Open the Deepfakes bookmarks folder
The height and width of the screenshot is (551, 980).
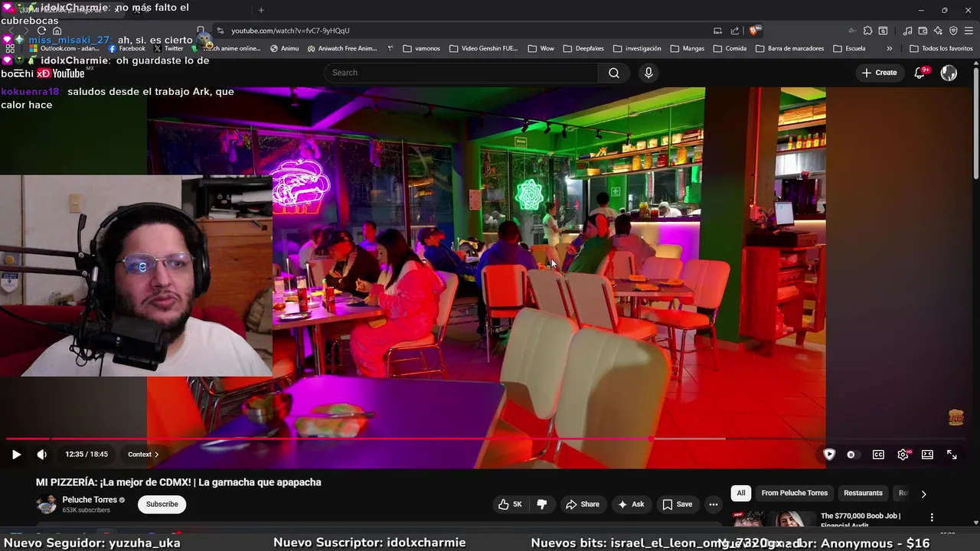pyautogui.click(x=583, y=48)
